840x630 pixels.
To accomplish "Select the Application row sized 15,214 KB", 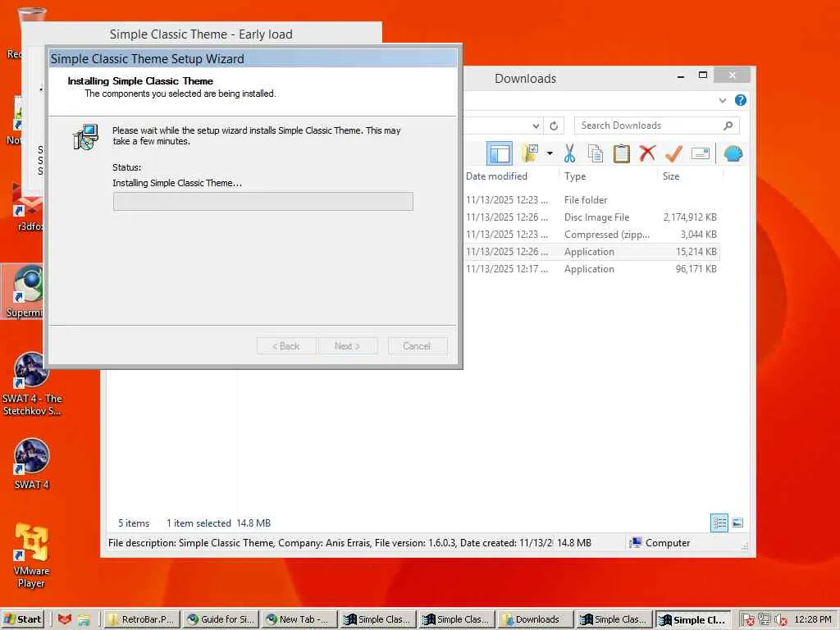I will (x=591, y=251).
